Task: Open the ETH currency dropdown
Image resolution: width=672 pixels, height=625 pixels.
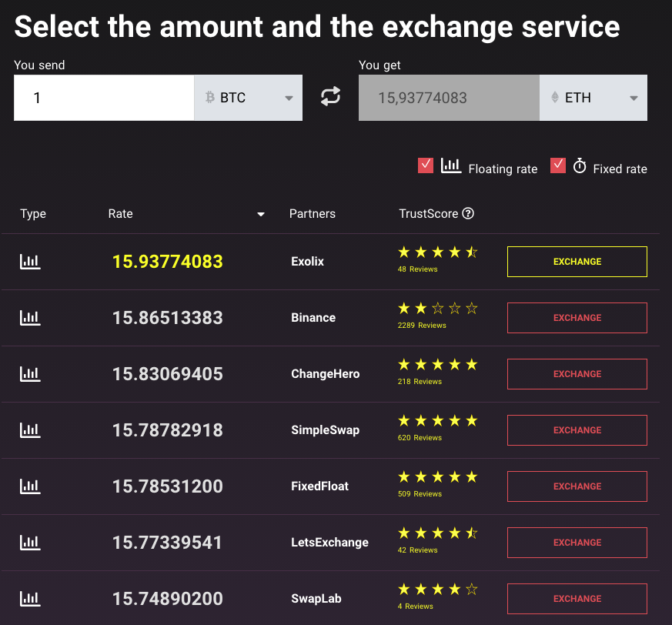Action: pyautogui.click(x=593, y=98)
